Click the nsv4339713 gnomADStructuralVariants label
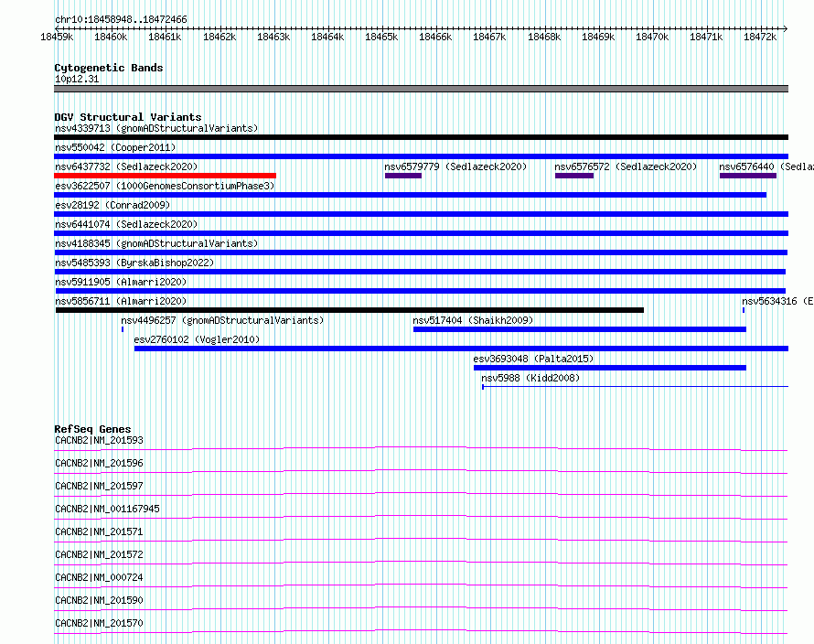The width and height of the screenshot is (814, 644). (156, 128)
